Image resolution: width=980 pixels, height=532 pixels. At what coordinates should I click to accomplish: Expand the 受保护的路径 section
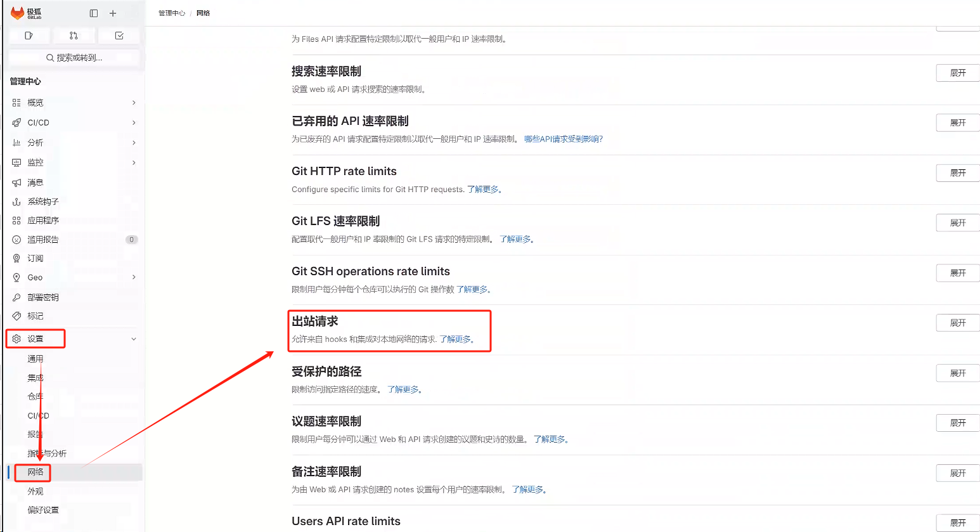958,373
